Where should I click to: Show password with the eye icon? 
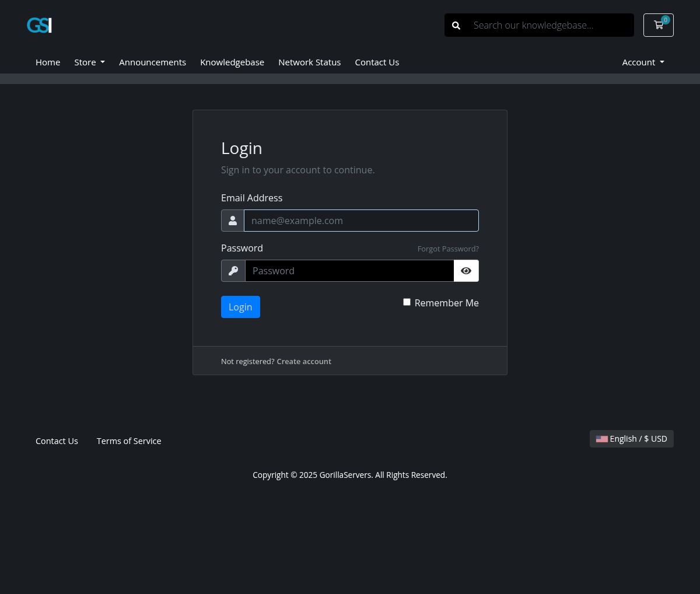click(x=466, y=271)
